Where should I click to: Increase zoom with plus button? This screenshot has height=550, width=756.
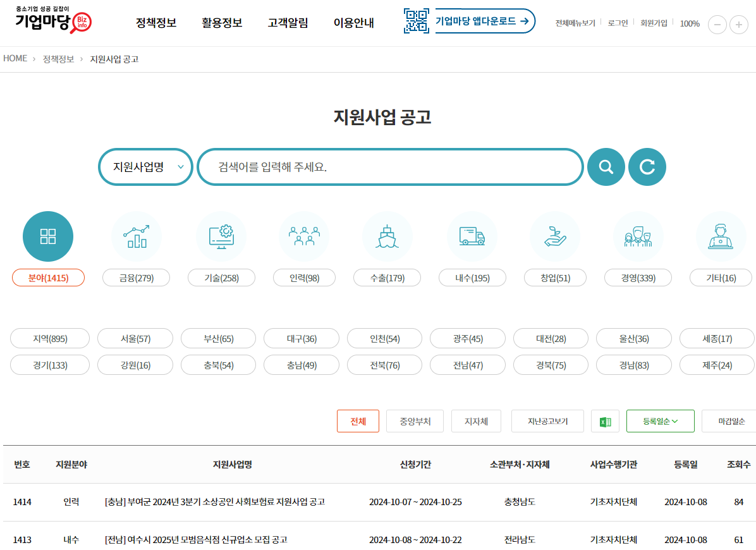point(739,24)
